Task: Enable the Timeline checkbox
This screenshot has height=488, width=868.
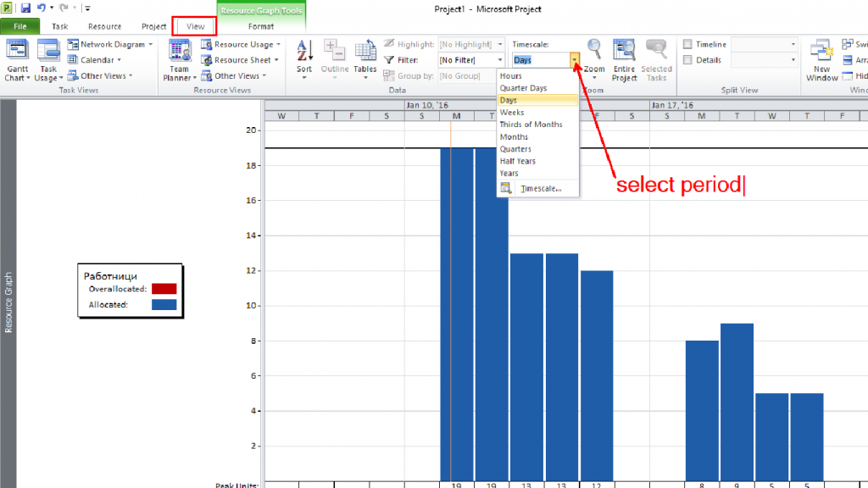Action: coord(687,44)
